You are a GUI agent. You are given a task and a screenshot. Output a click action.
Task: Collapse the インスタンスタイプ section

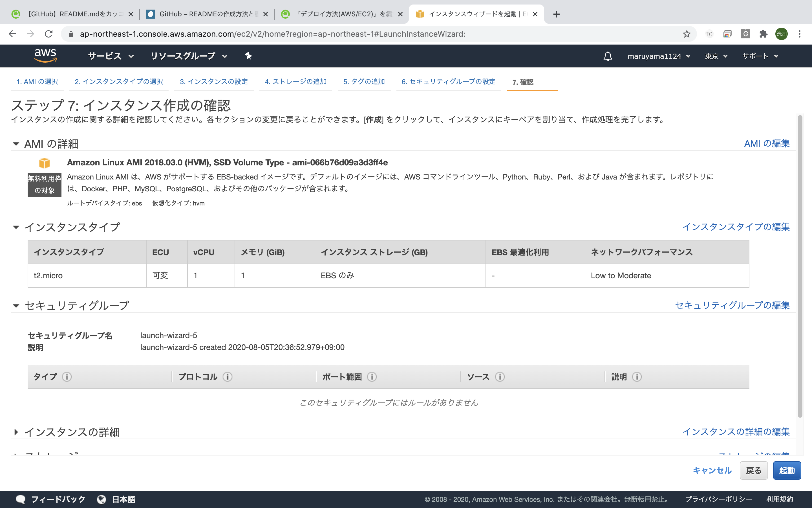click(x=16, y=227)
